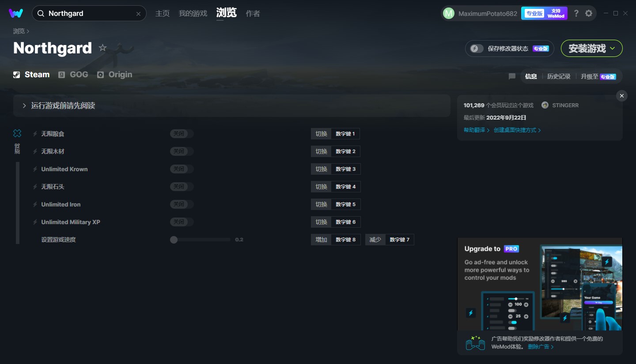This screenshot has height=364, width=636.
Task: Switch to the GOG platform tab
Action: point(73,75)
